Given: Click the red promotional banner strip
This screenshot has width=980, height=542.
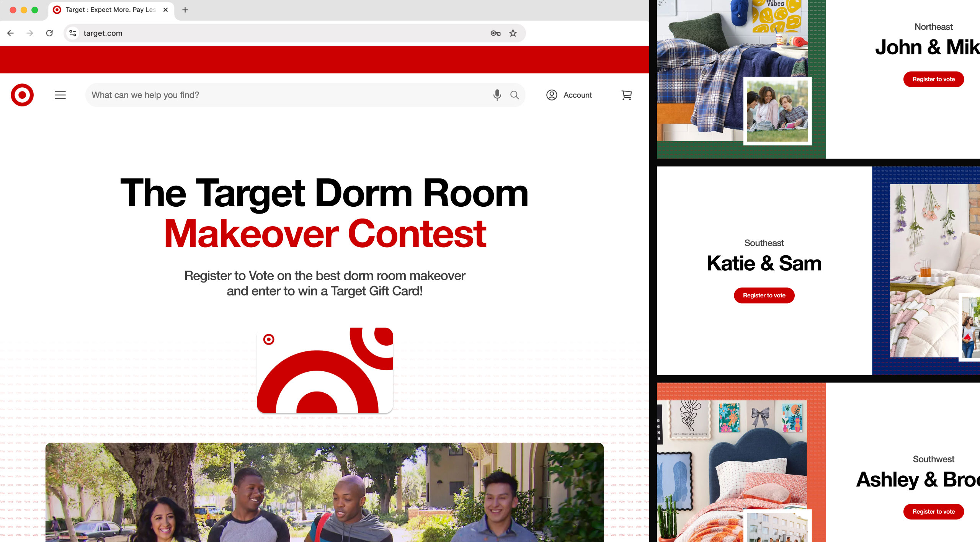Looking at the screenshot, I should click(x=325, y=60).
